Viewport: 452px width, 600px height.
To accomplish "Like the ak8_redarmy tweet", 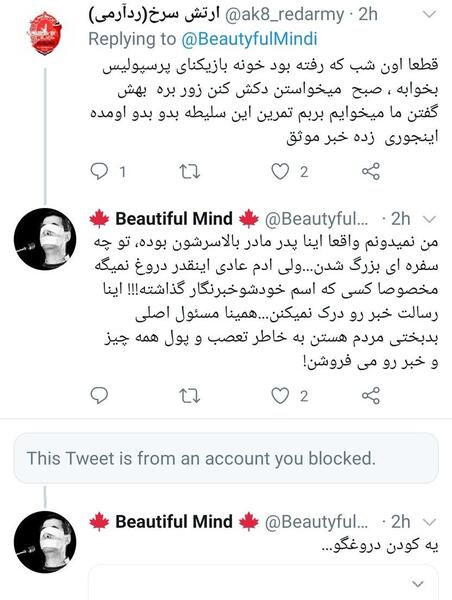I will pyautogui.click(x=280, y=171).
